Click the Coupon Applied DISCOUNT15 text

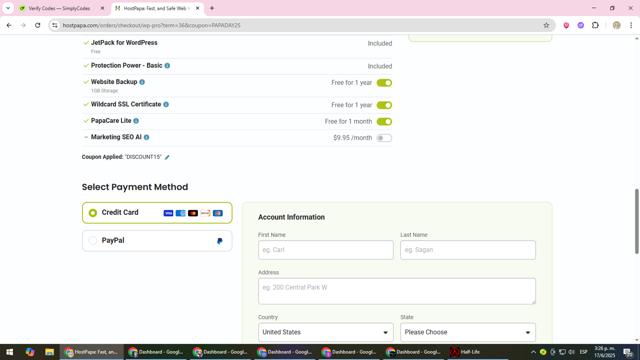[122, 157]
